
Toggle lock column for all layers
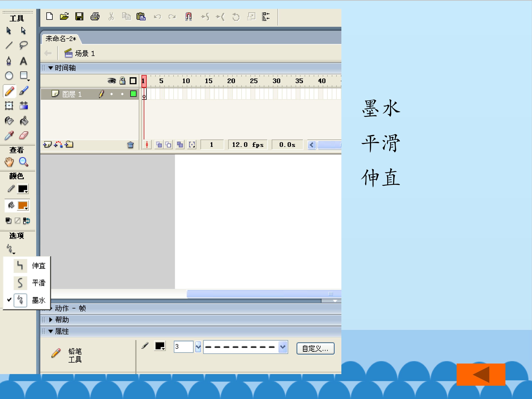coord(122,81)
